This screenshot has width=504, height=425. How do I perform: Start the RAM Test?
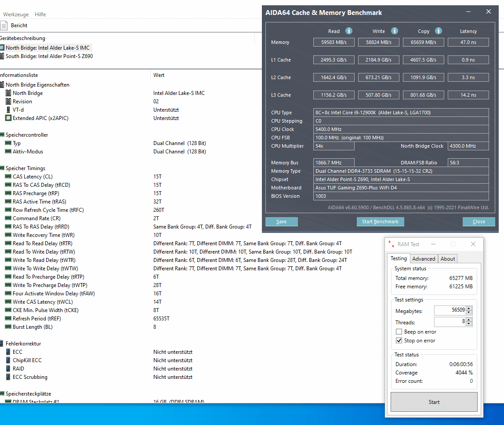434,402
